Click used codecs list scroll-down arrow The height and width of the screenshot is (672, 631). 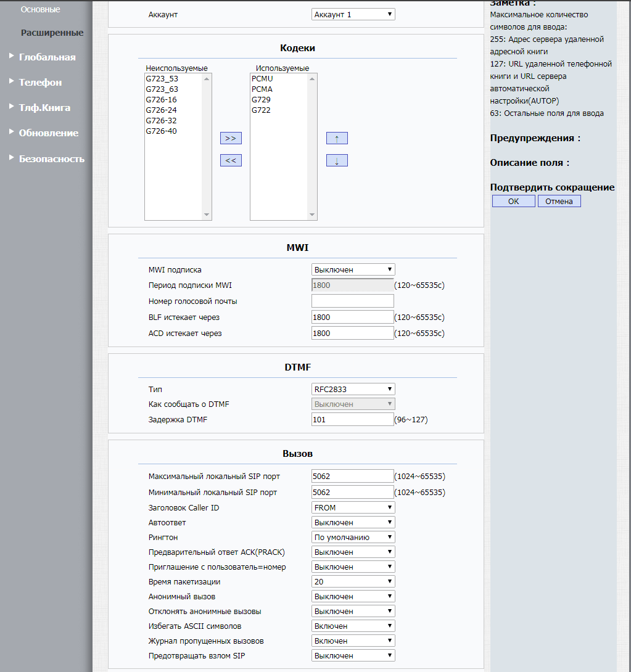[312, 215]
